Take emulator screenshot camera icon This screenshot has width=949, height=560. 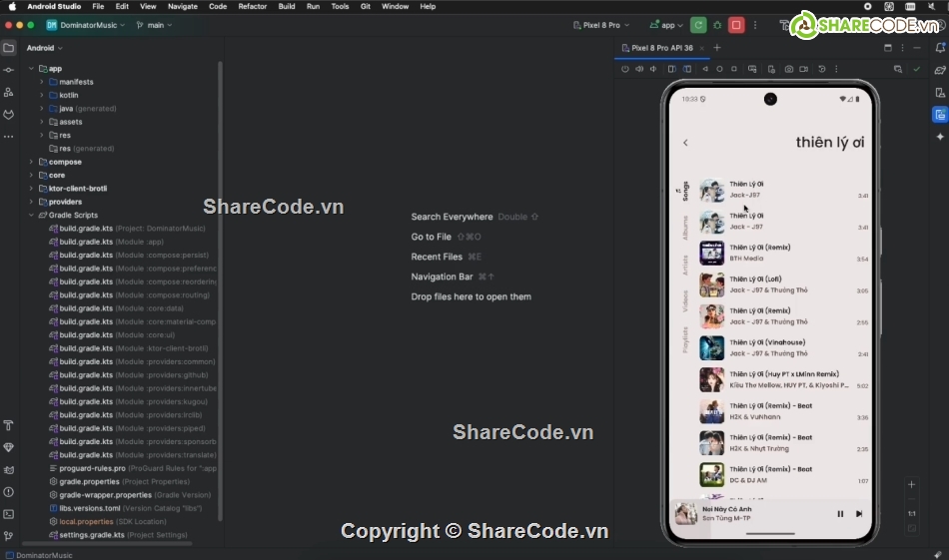(x=788, y=69)
